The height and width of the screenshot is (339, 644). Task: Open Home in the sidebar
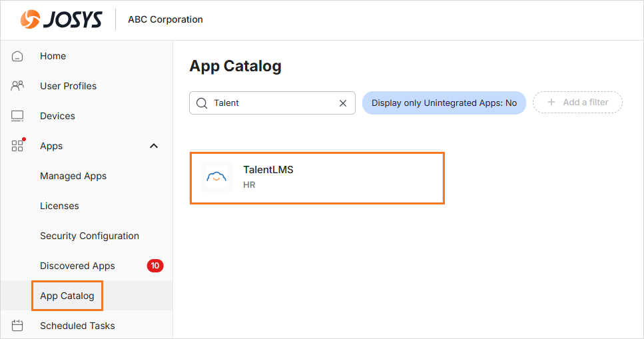[x=53, y=57]
